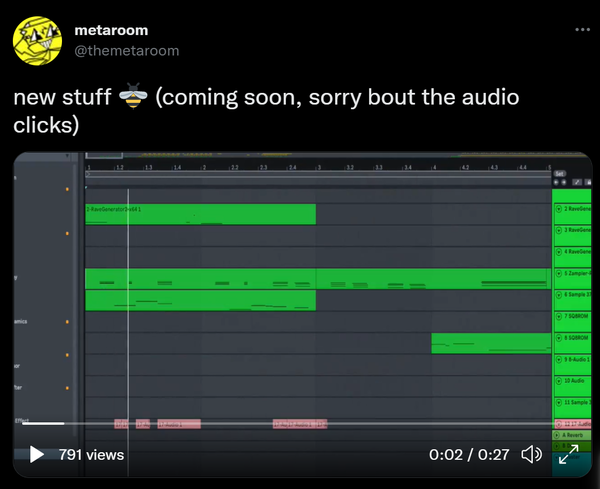Screen dimensions: 600x489
Task: Unfold track 8 SQ8ROM
Action: tap(559, 338)
